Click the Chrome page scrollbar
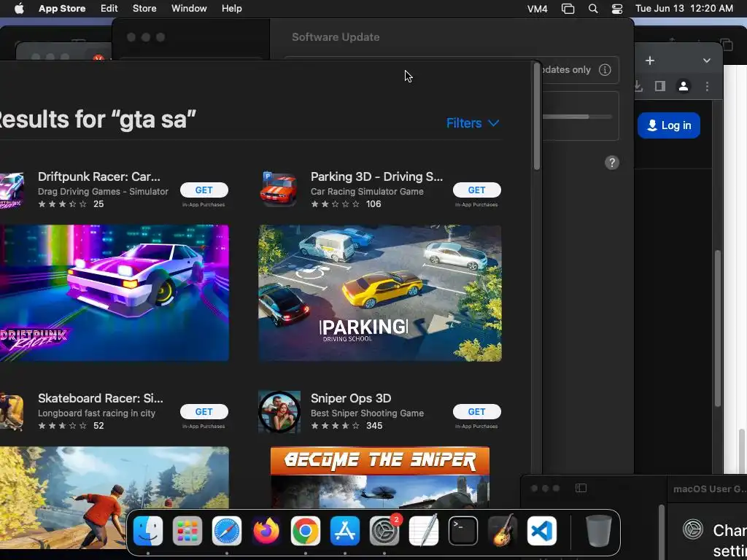Image resolution: width=747 pixels, height=560 pixels. tap(718, 327)
